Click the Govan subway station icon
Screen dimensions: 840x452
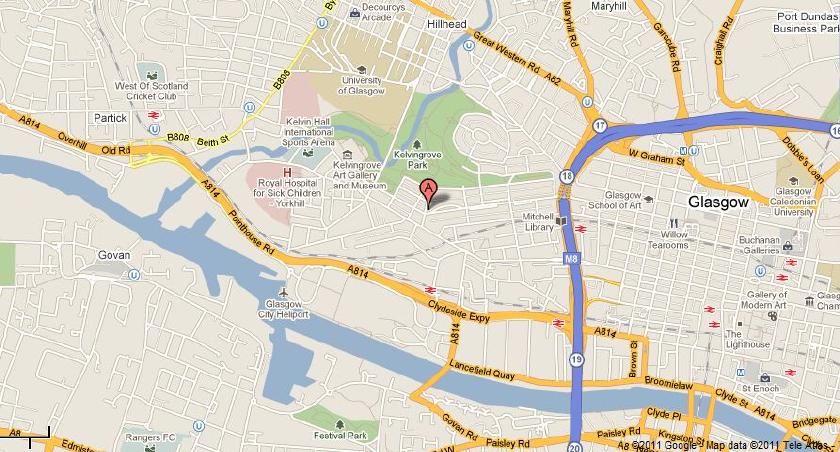pyautogui.click(x=134, y=275)
